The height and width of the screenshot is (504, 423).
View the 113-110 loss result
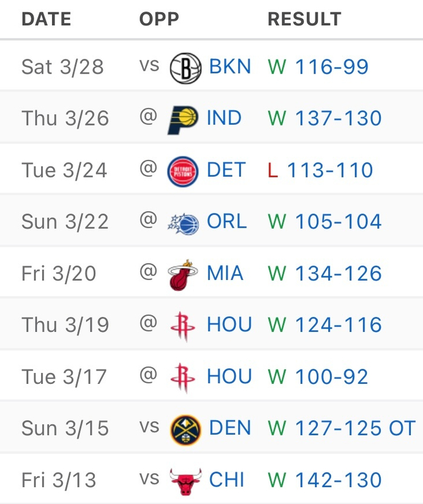point(330,170)
